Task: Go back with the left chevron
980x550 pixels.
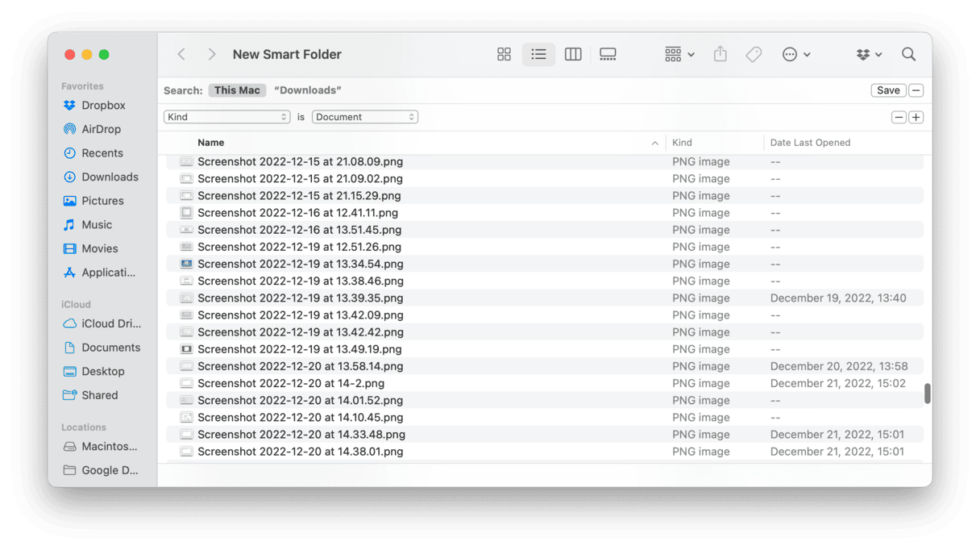Action: (x=181, y=54)
